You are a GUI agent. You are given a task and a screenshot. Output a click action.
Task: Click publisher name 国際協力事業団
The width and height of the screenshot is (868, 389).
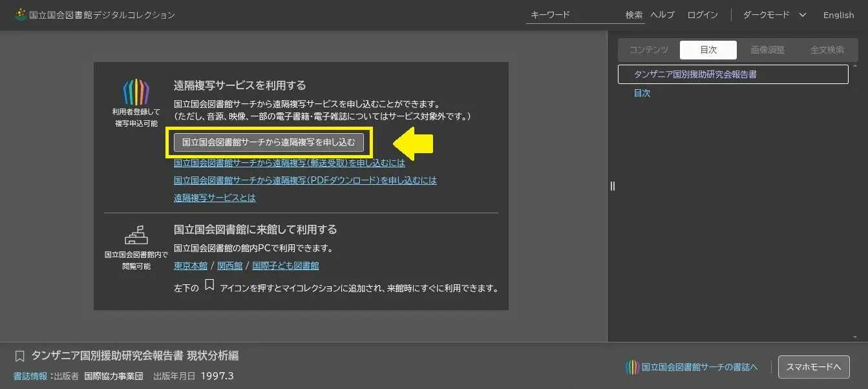(x=114, y=376)
